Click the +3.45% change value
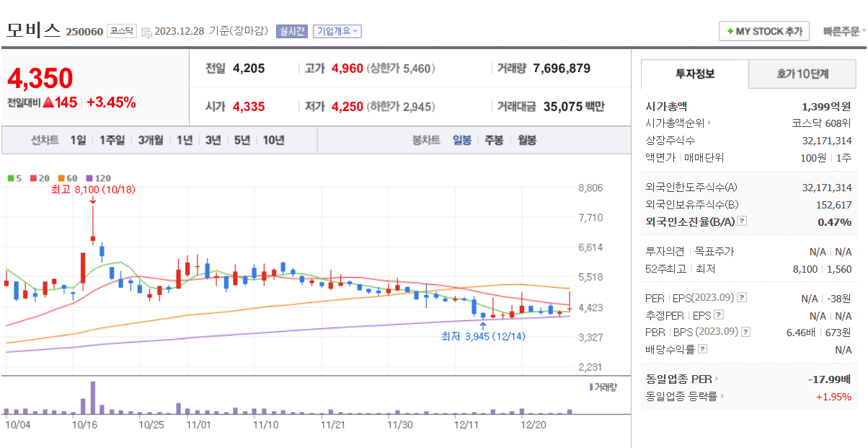 pyautogui.click(x=111, y=102)
